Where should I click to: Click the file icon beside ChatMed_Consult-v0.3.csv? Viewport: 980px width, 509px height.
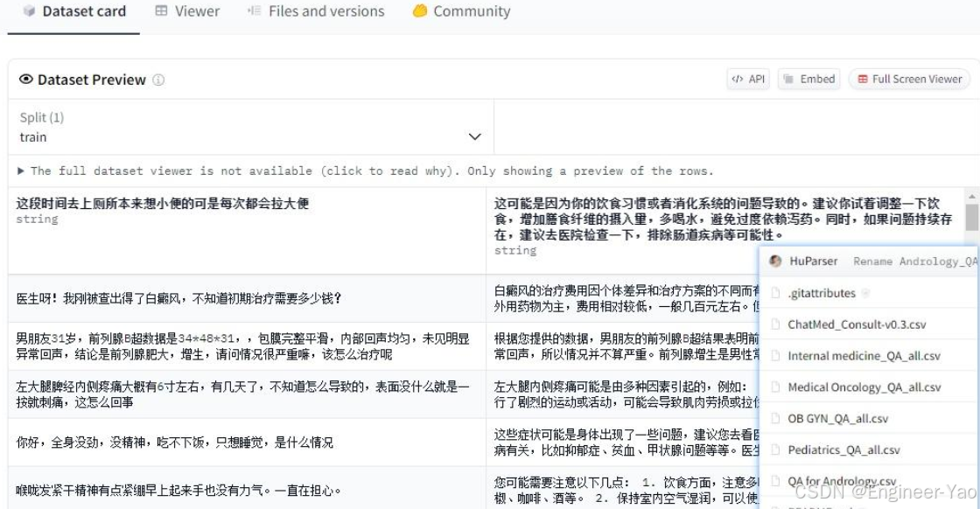[775, 324]
